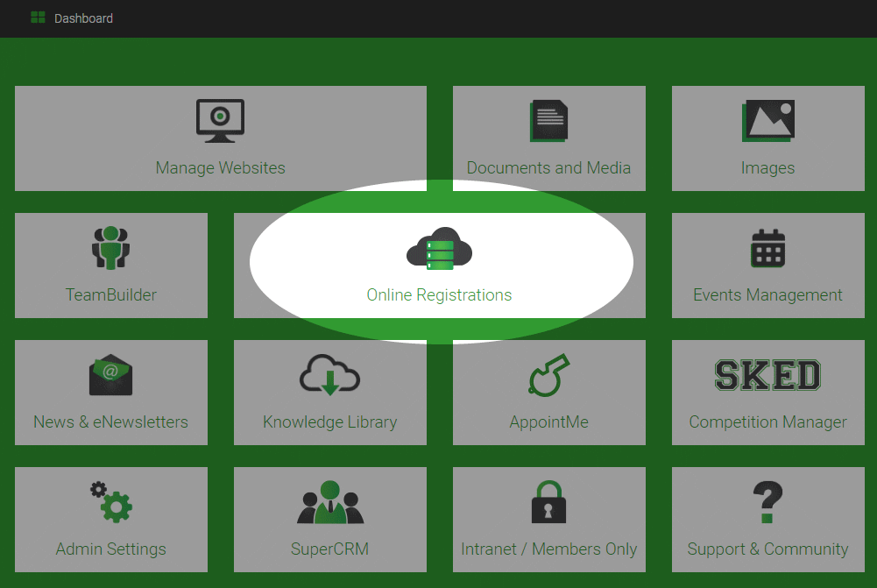
Task: Click the Online Registrations cloud server icon
Action: (440, 249)
